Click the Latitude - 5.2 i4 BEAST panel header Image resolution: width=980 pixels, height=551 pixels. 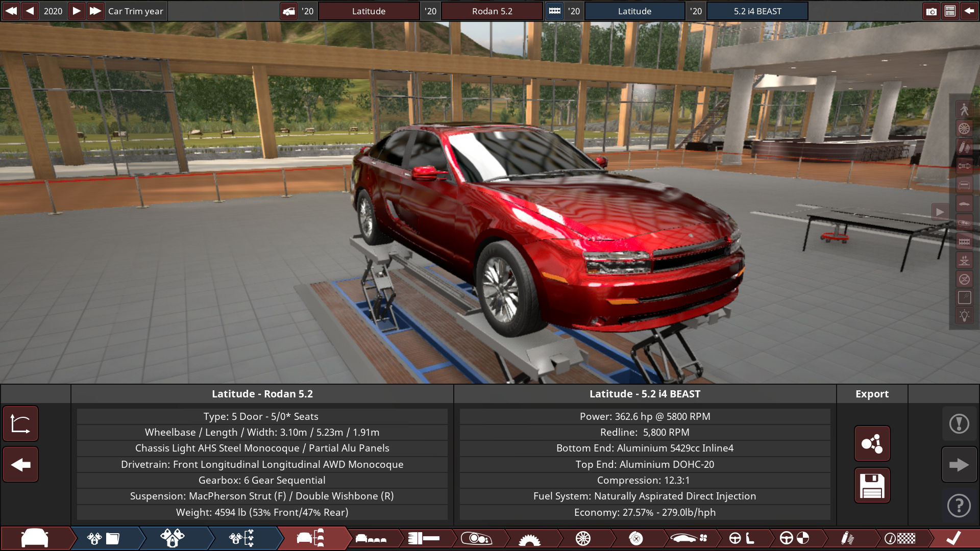[645, 394]
